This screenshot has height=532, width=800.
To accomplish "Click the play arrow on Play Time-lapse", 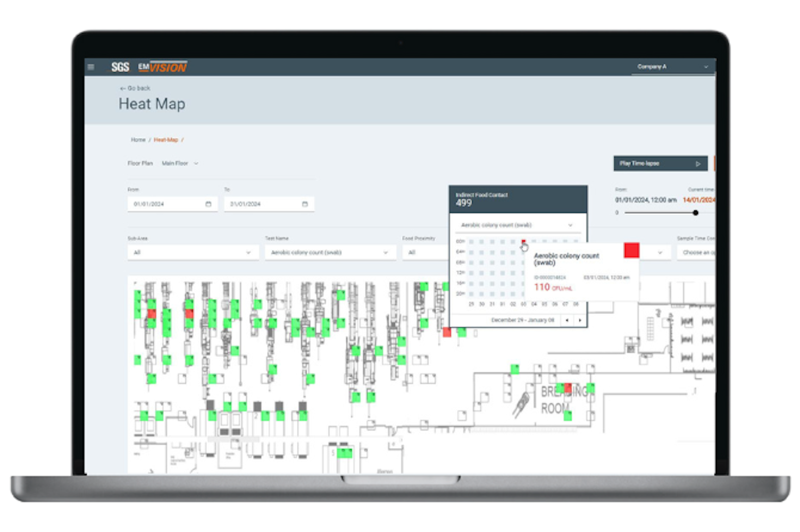I will (x=698, y=163).
